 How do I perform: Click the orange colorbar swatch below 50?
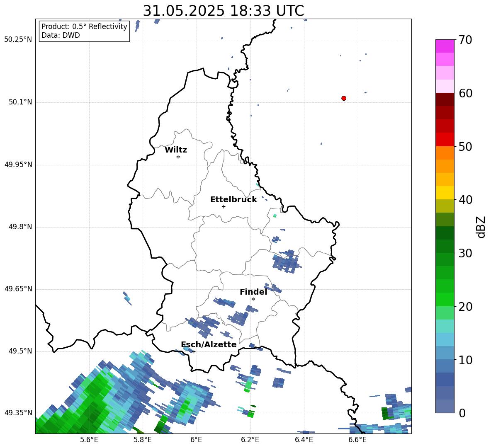point(445,153)
